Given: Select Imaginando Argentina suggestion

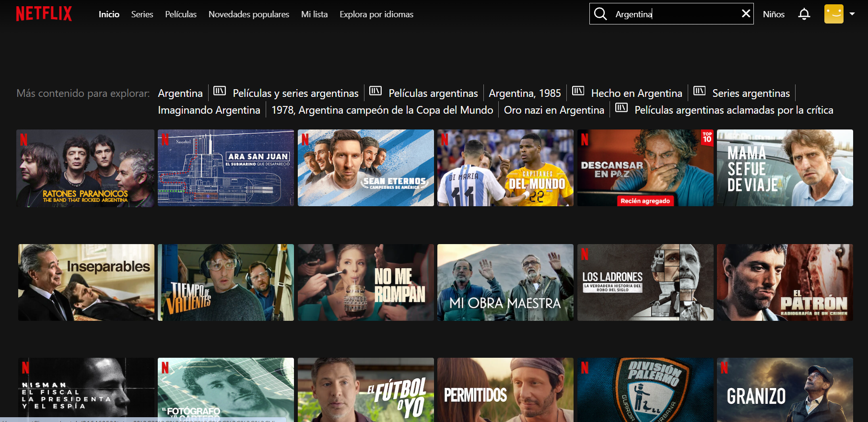Looking at the screenshot, I should click(x=209, y=110).
